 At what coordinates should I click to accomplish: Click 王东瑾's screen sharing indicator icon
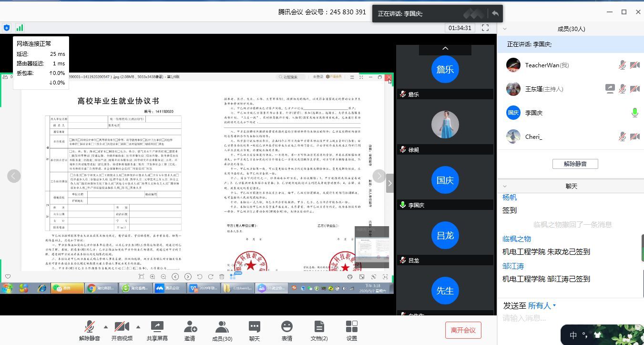[610, 89]
